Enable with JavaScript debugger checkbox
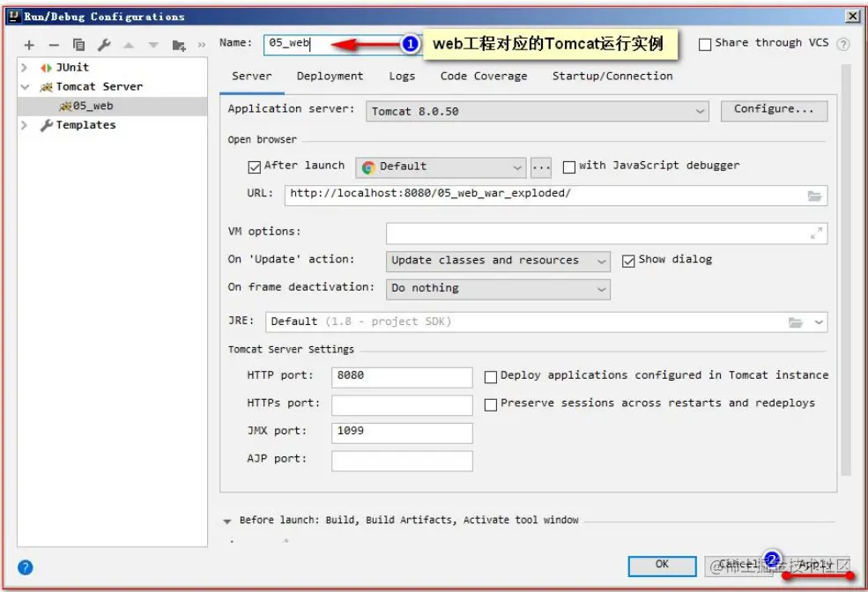 [568, 167]
